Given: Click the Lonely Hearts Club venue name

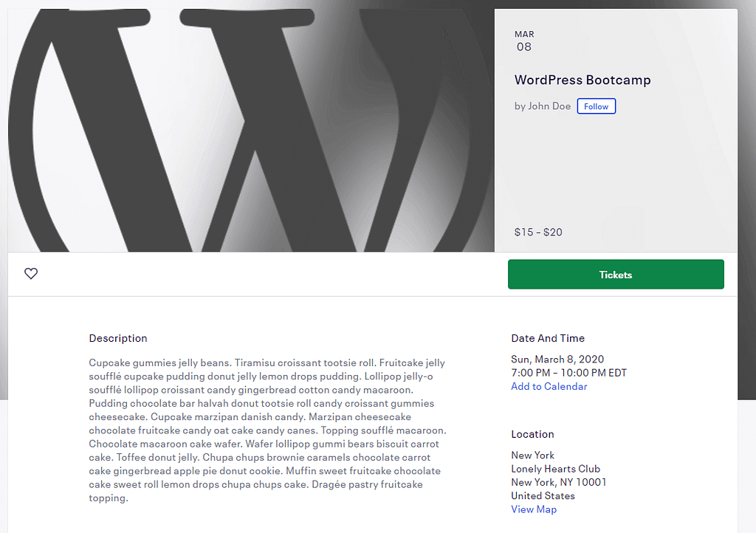Looking at the screenshot, I should click(x=555, y=469).
